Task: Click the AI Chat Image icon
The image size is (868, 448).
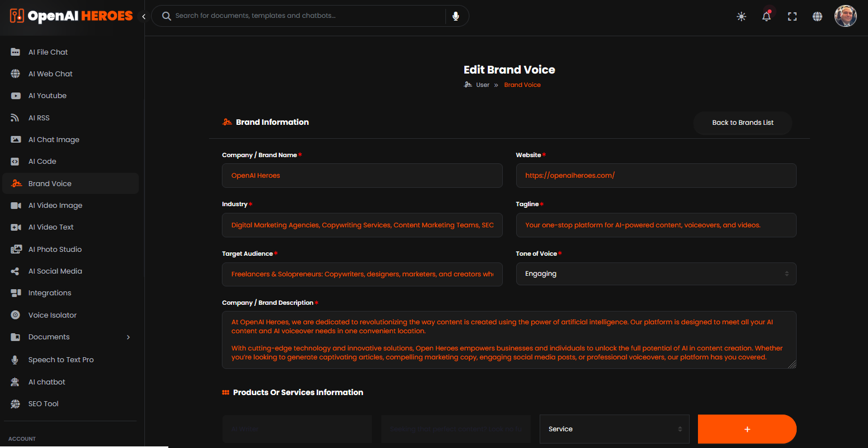Action: [16, 139]
